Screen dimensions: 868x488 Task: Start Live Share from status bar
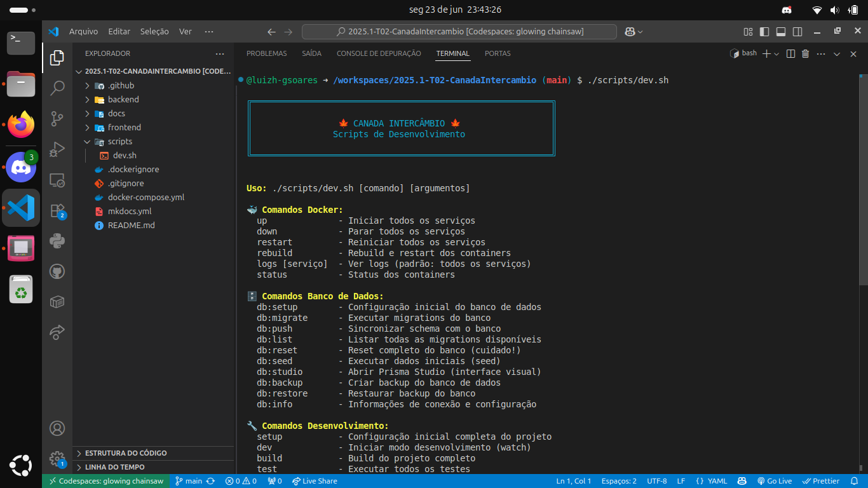pyautogui.click(x=315, y=481)
